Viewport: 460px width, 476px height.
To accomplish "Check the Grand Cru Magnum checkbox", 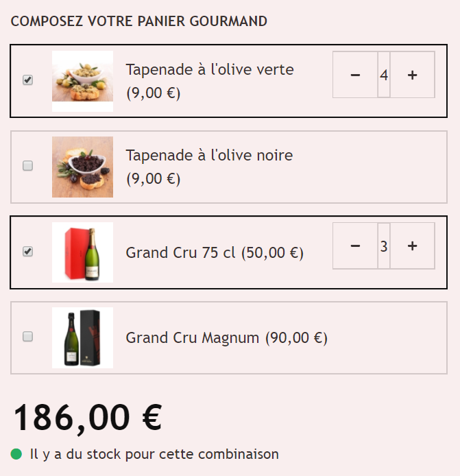I will pyautogui.click(x=27, y=337).
